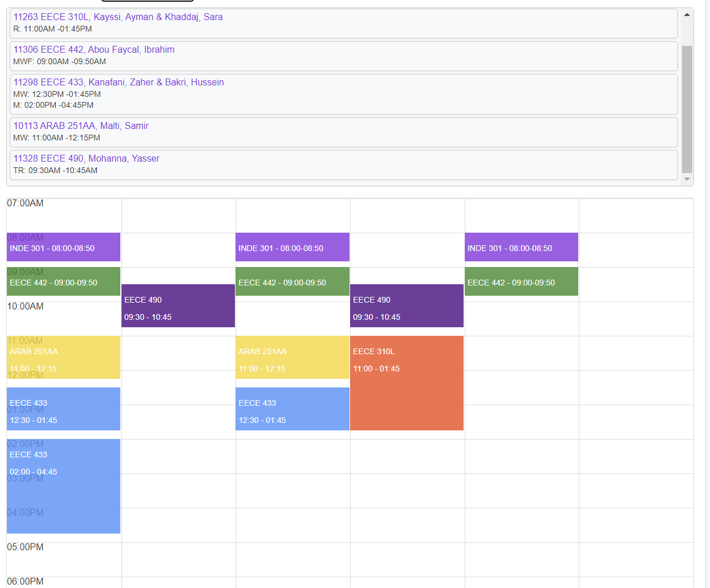Screen dimensions: 710x588
Task: Click the Wednesday EECE 433 12:30 block
Action: pos(292,409)
